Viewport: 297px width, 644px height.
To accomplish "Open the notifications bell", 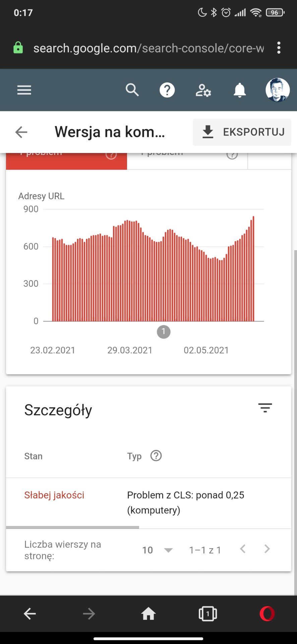I will tap(240, 90).
